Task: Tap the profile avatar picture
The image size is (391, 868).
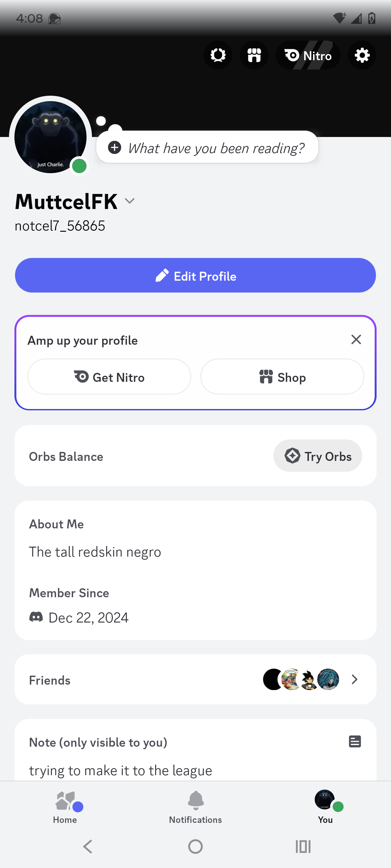Action: [50, 137]
